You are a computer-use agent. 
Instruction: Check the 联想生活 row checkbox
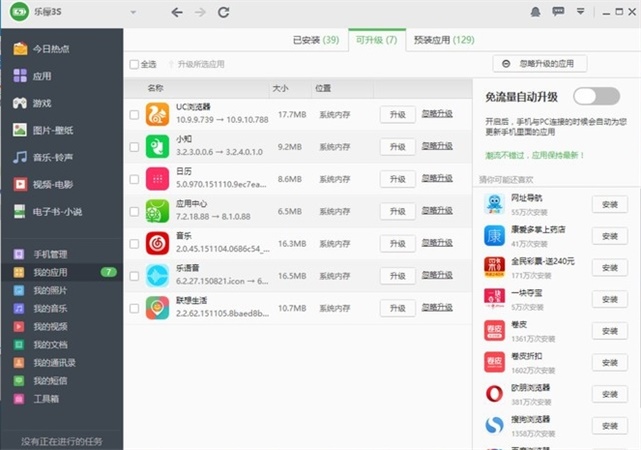tap(134, 308)
